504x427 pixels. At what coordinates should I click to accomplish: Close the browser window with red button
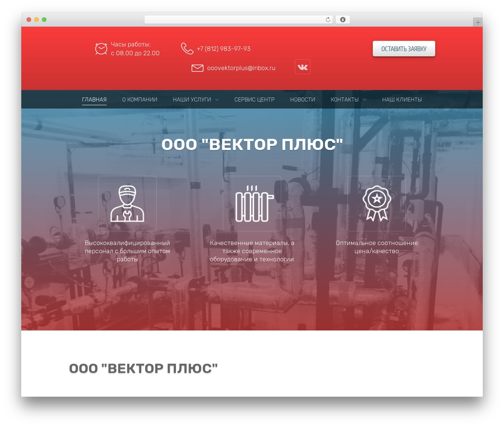coord(29,20)
